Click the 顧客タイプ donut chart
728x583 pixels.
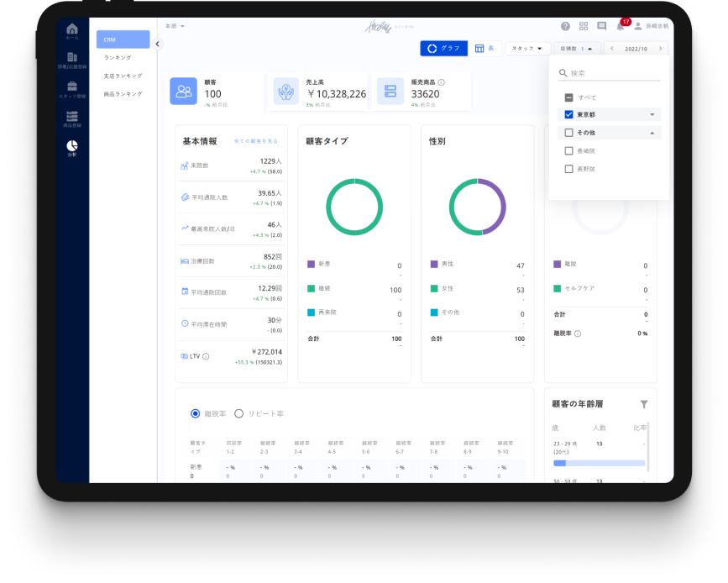tap(354, 207)
